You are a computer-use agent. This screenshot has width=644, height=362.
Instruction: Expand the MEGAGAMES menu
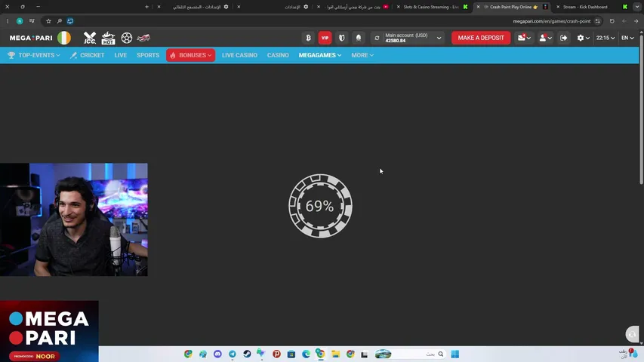[x=320, y=55]
